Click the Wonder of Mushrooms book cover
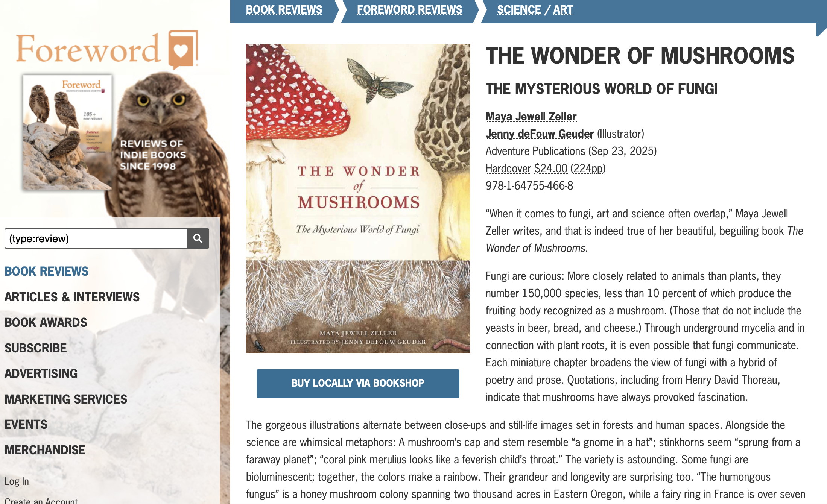Image resolution: width=827 pixels, height=504 pixels. tap(358, 199)
